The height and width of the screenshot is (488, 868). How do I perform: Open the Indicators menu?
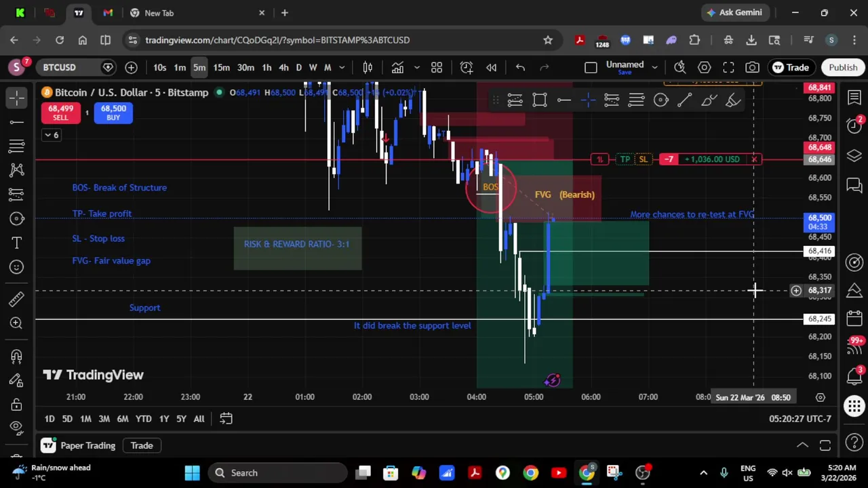397,67
